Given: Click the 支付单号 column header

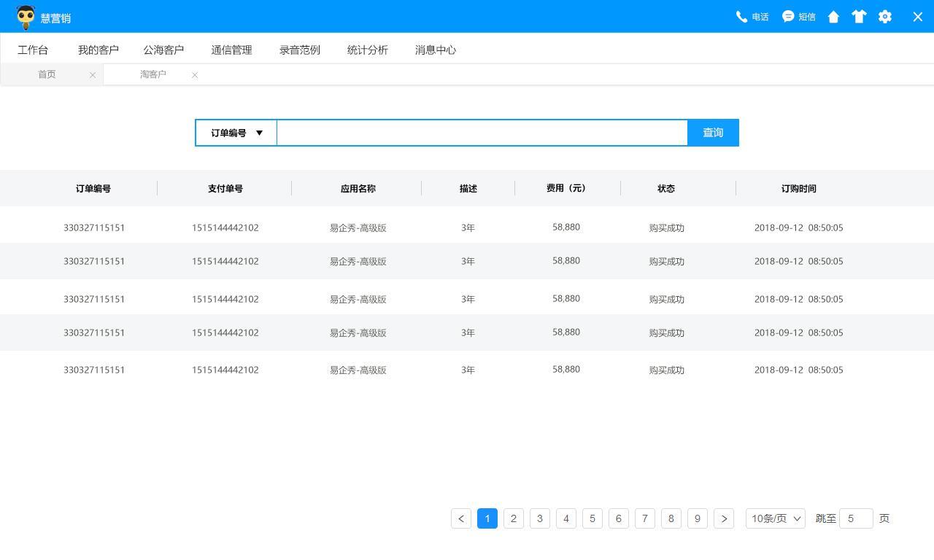Looking at the screenshot, I should point(225,188).
